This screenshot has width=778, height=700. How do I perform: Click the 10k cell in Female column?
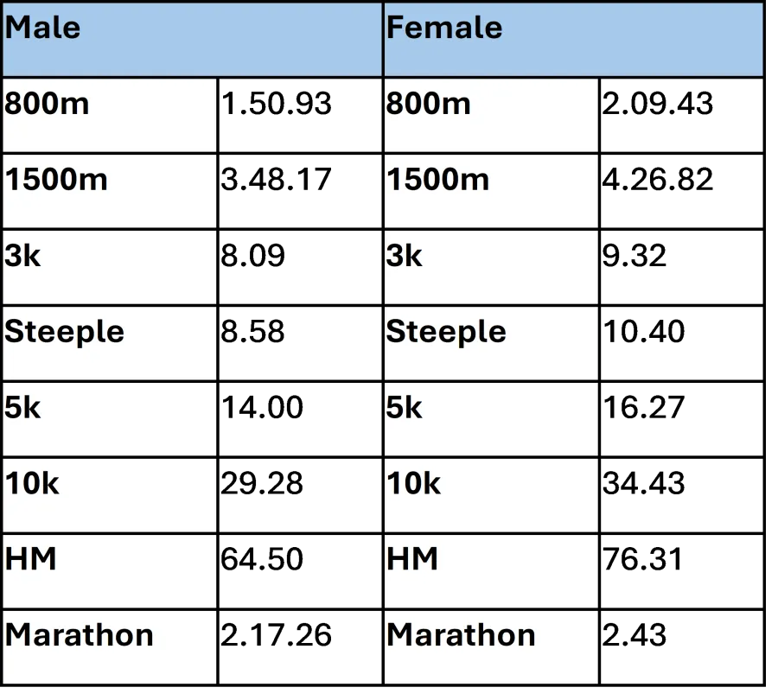click(490, 495)
